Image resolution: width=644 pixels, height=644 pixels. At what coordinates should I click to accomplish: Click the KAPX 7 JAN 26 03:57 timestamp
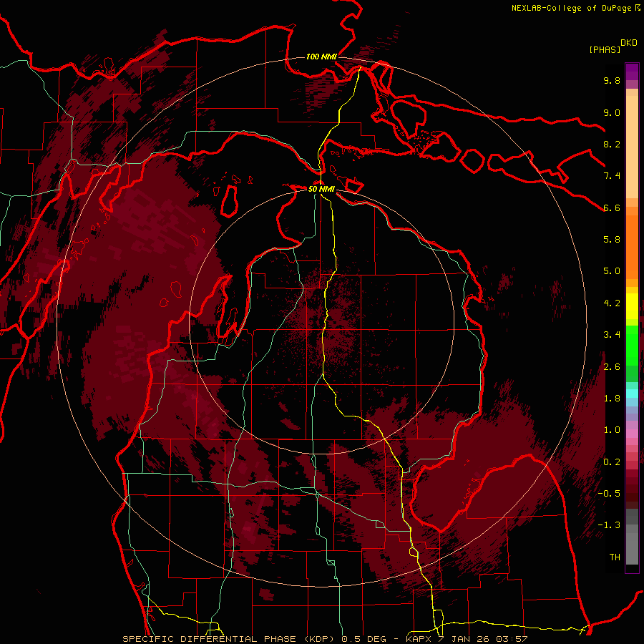tap(467, 639)
